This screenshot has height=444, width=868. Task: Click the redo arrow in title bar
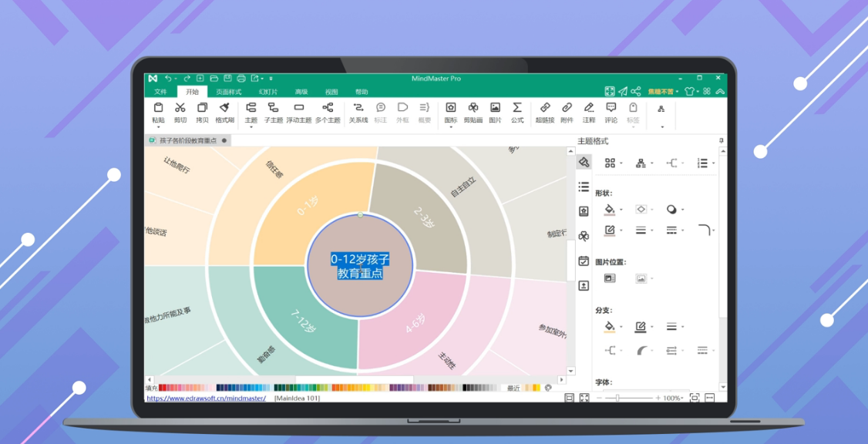point(187,79)
